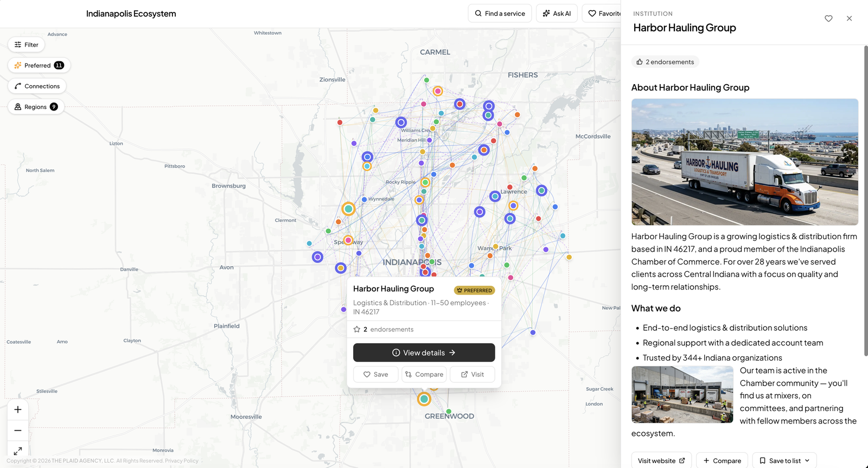This screenshot has width=868, height=468.
Task: Click the large teal marker near Greenwood
Action: pyautogui.click(x=424, y=399)
